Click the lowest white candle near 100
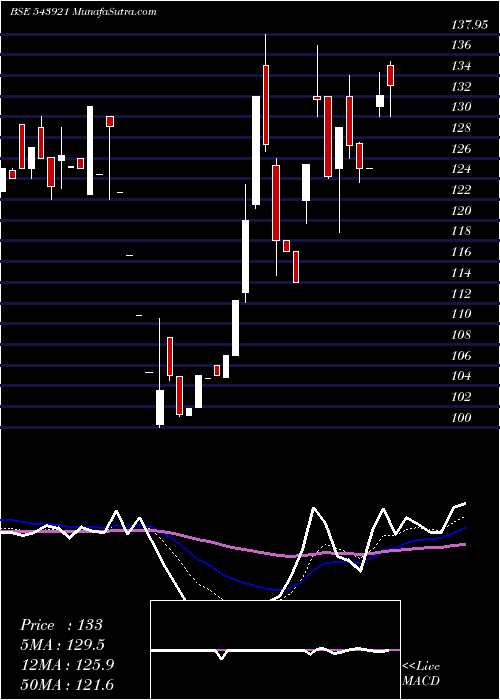 point(160,407)
